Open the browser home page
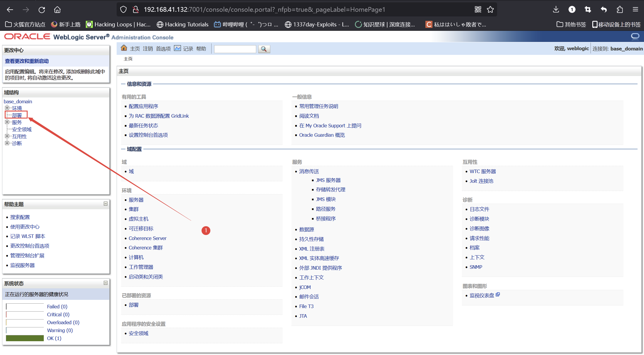 57,10
